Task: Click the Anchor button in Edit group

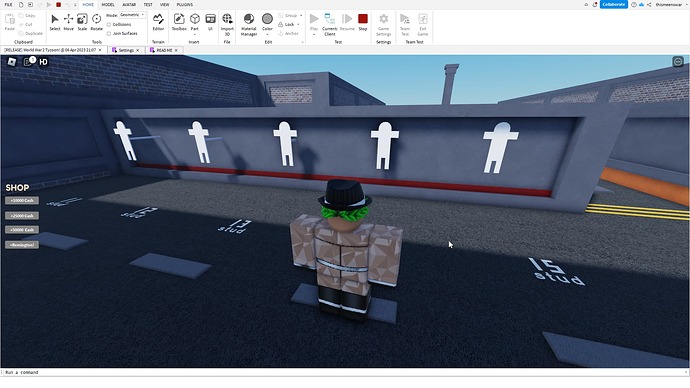Action: [288, 33]
